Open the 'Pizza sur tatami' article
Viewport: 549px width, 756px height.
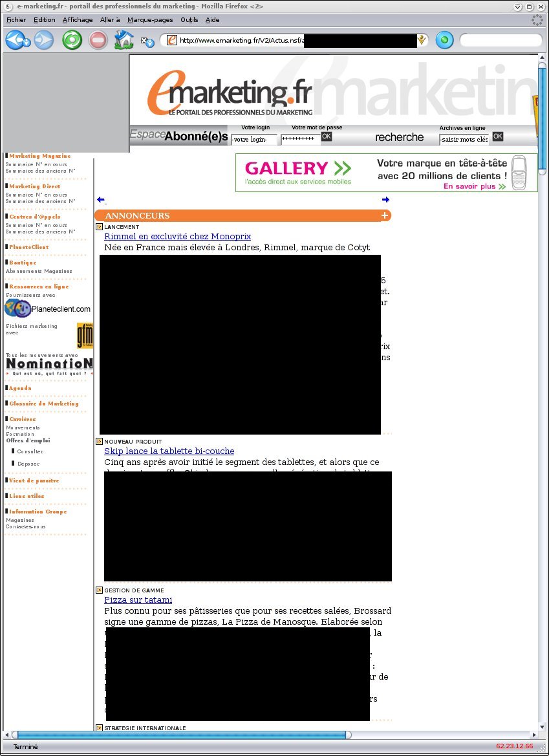point(138,599)
